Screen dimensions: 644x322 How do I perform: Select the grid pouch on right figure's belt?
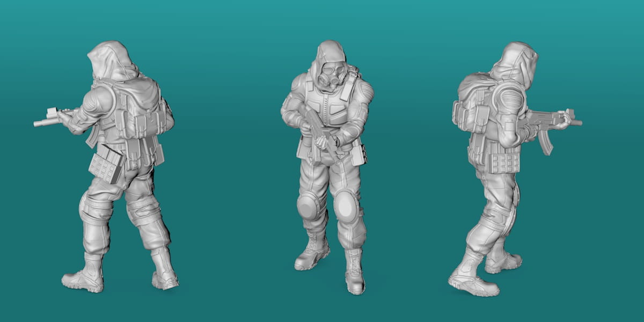pos(505,160)
